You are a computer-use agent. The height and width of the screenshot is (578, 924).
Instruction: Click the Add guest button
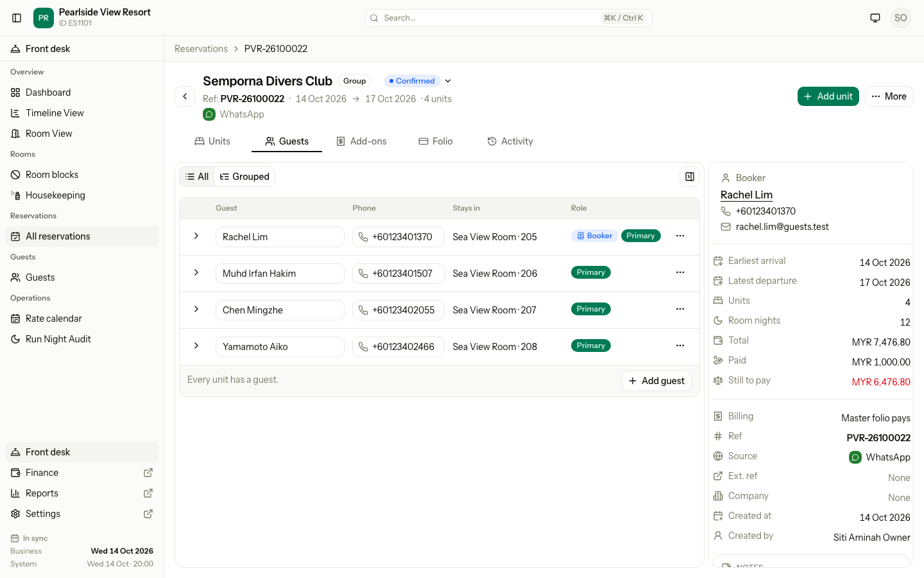click(656, 381)
